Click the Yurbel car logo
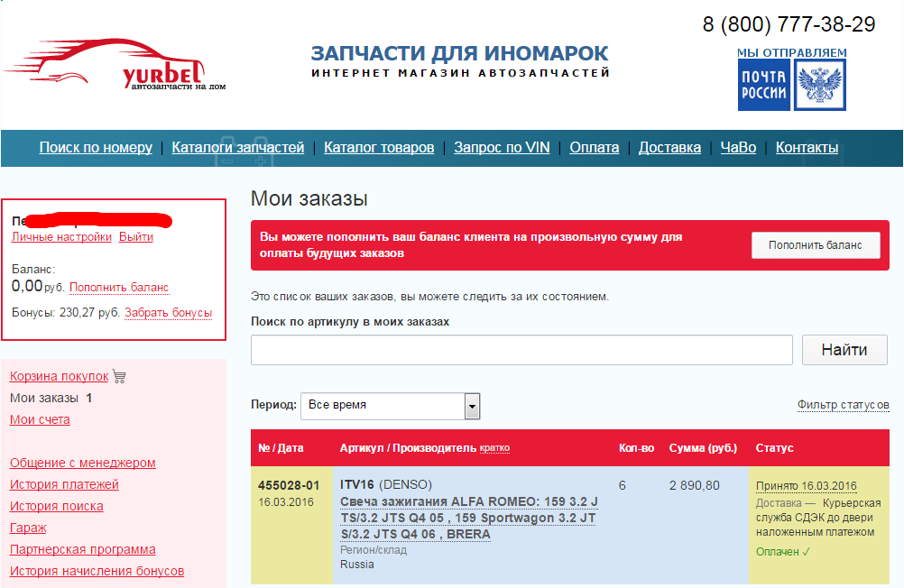Screen dimensions: 904x588 pos(115,65)
